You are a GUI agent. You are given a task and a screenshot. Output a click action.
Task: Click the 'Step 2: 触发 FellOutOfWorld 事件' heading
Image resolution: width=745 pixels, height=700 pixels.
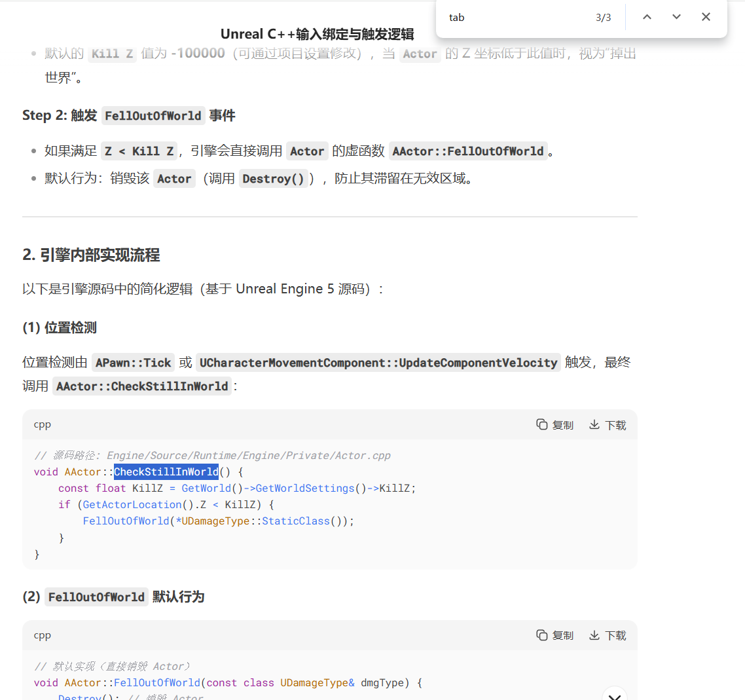pyautogui.click(x=129, y=115)
